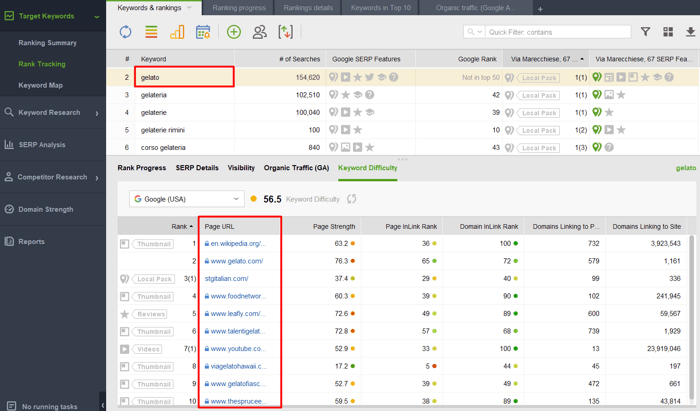Select the gelaterie rimini keyword row
Viewport: 700px width, 411px height.
(x=402, y=130)
